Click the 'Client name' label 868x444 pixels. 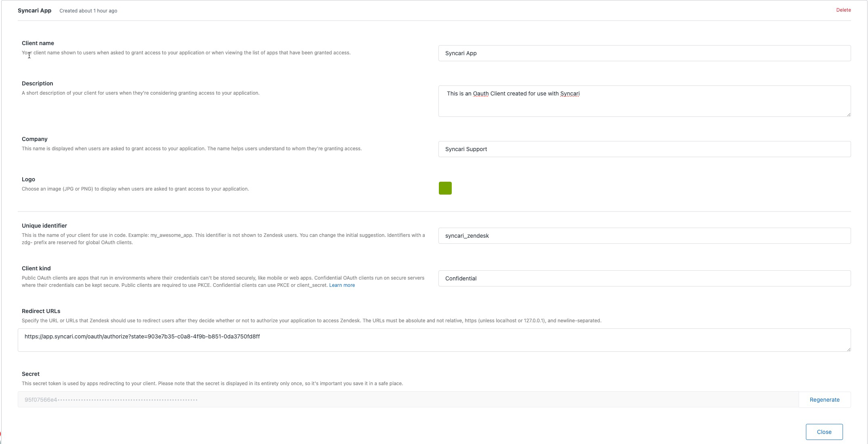tap(38, 43)
